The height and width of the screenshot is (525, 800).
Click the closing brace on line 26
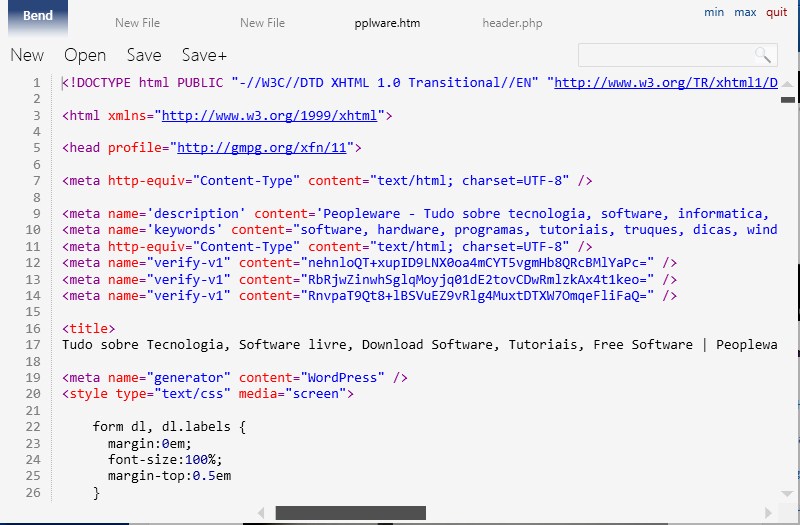pyautogui.click(x=96, y=493)
